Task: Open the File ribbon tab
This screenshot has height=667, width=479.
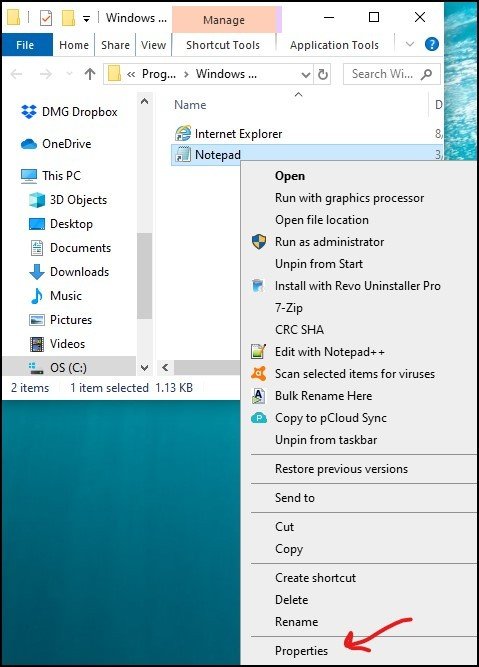Action: [x=25, y=45]
